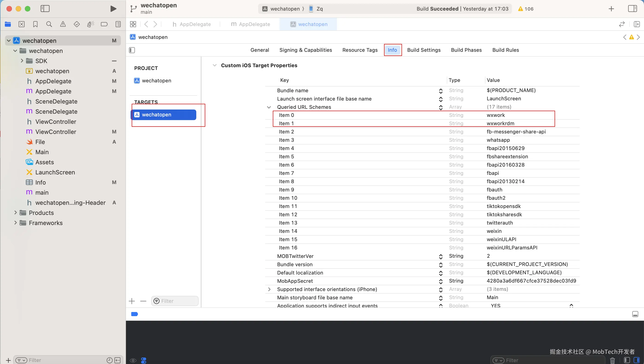Open the Find navigator magnifier icon

[49, 24]
